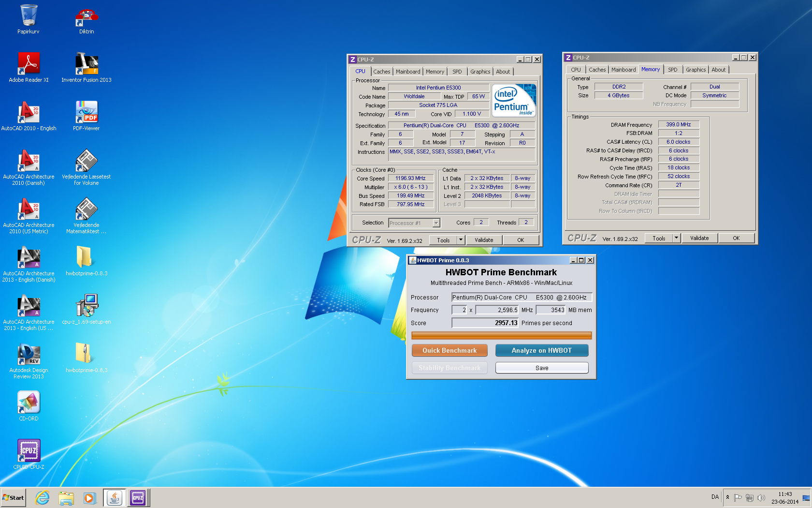Select AutoCAD Architecture 2013 English (Danish) icon
812x508 pixels.
coord(29,264)
